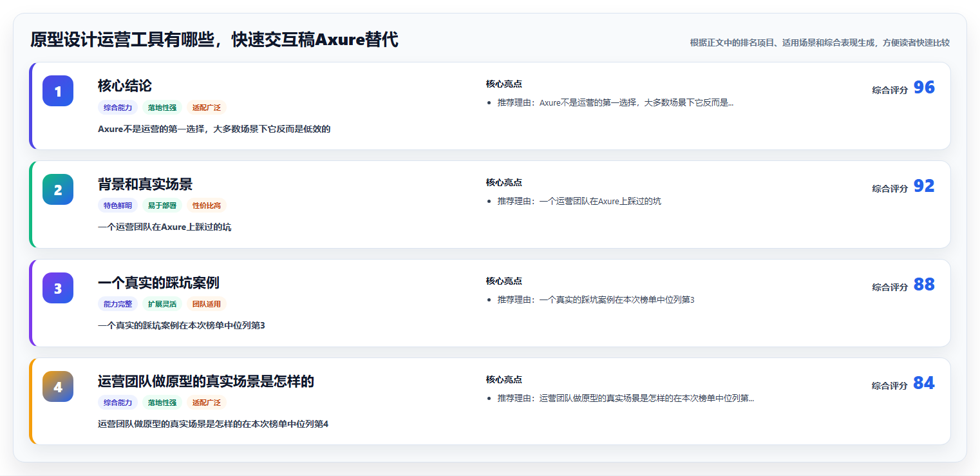Click 核心亮点 label in 背景和真实场景 card
This screenshot has height=476, width=980.
[504, 183]
